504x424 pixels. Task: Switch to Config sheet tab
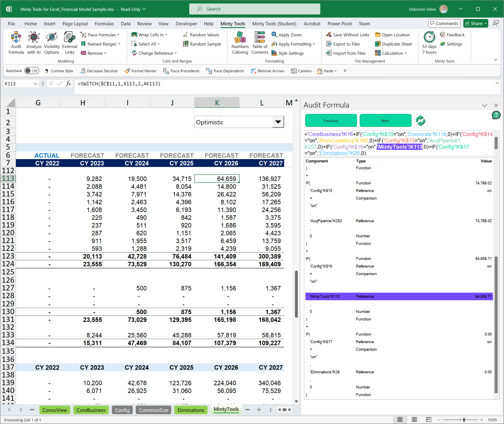(122, 410)
